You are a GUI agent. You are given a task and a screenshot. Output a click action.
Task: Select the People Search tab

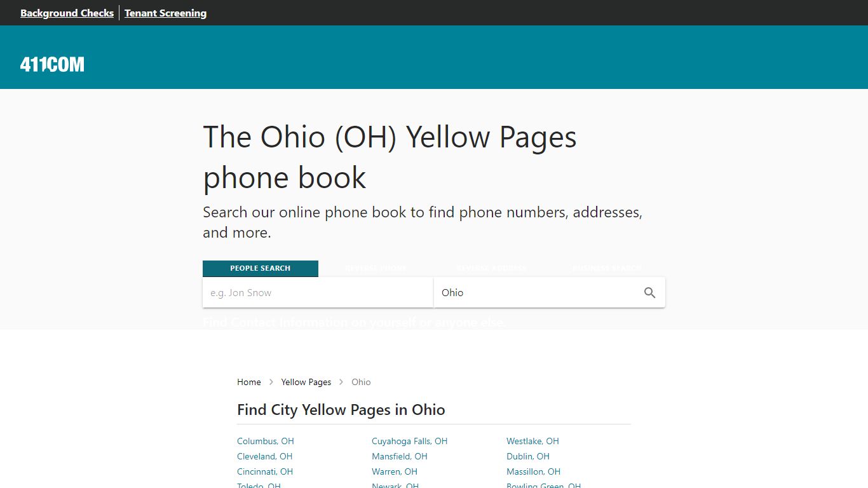(261, 268)
